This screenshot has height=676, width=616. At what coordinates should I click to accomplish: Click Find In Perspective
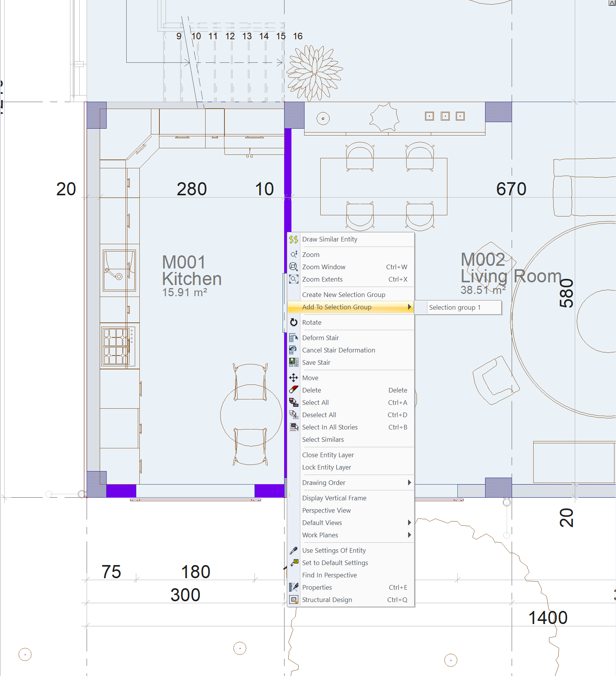[x=351, y=575]
